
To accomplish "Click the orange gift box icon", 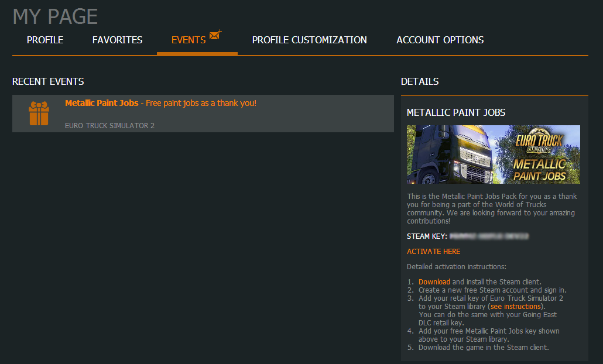I will click(x=39, y=114).
